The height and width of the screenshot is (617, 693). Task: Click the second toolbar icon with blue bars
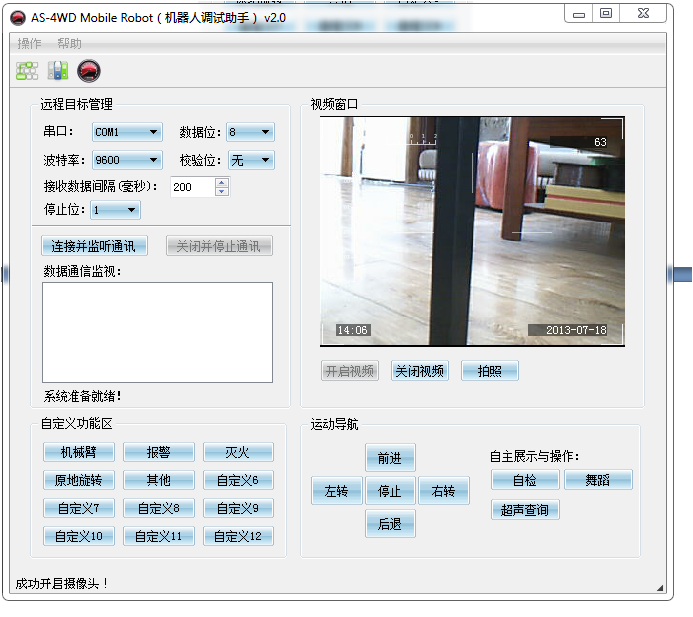click(x=58, y=71)
